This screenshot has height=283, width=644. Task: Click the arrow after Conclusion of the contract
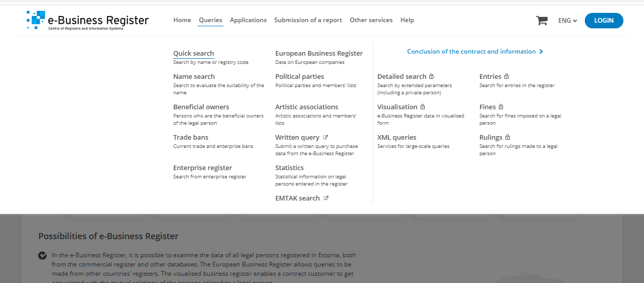coord(541,52)
